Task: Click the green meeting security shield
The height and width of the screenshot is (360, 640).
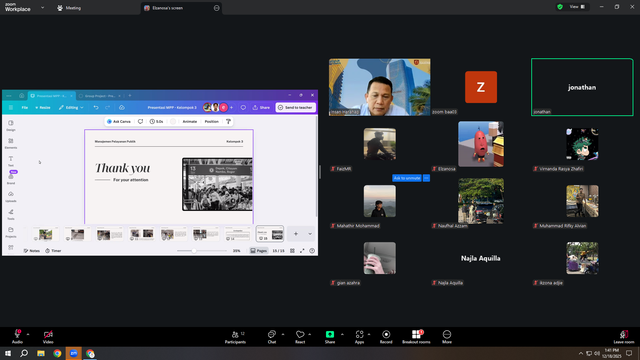Action: tap(560, 7)
